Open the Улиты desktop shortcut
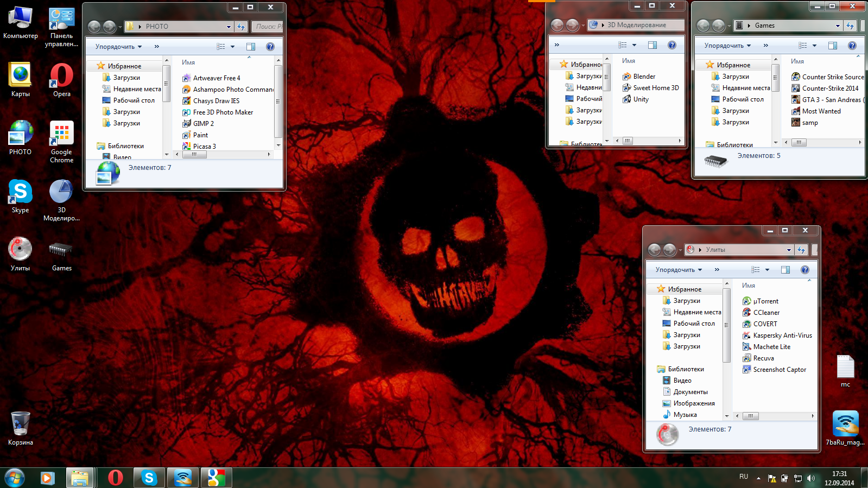This screenshot has width=868, height=488. point(20,254)
